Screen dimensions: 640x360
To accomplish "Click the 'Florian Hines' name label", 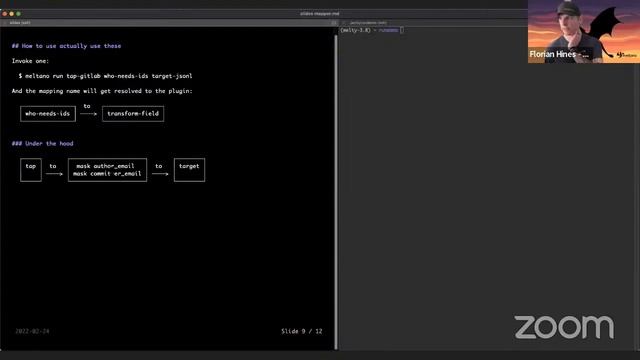I will [559, 54].
